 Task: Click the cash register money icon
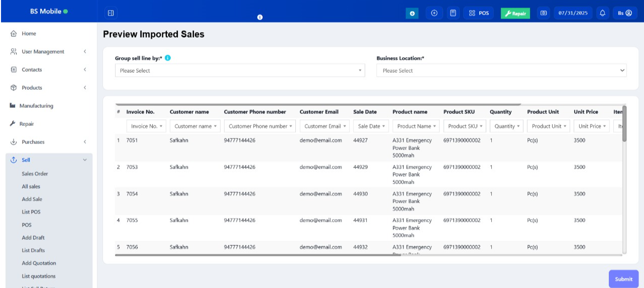(x=544, y=13)
